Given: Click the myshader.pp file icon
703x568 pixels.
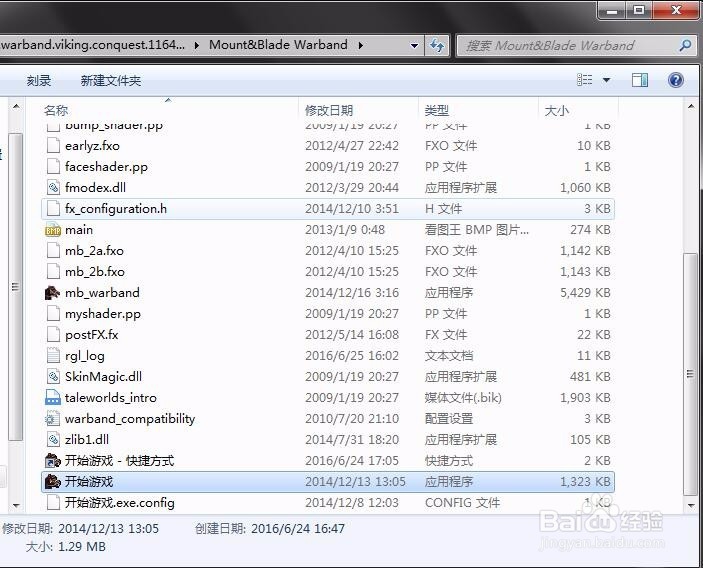Looking at the screenshot, I should [x=53, y=314].
